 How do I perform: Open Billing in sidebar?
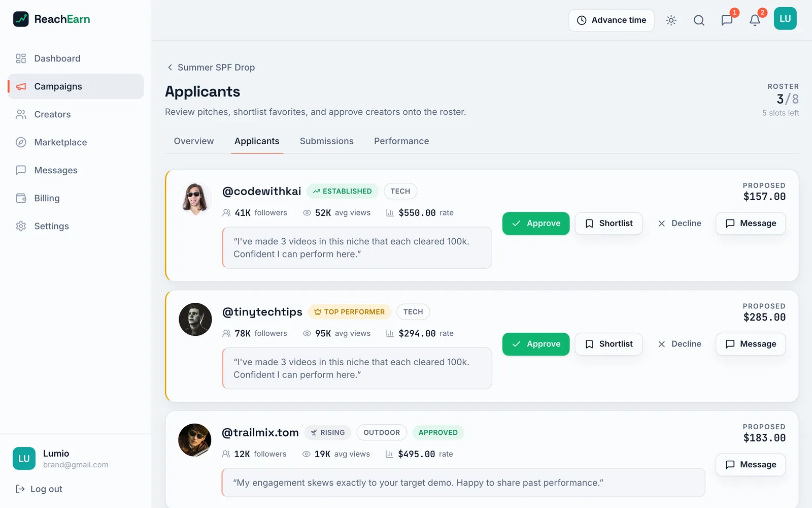click(76, 198)
